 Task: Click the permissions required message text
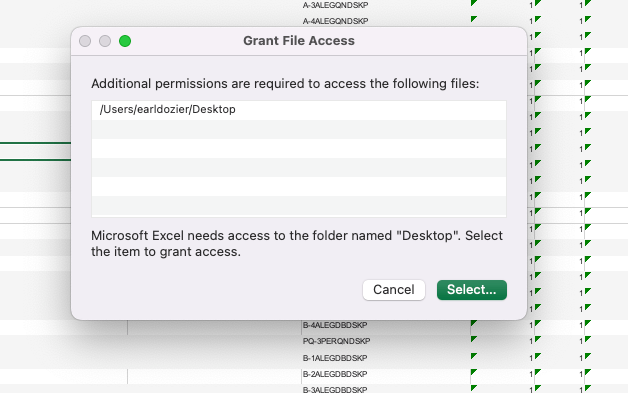pyautogui.click(x=285, y=84)
